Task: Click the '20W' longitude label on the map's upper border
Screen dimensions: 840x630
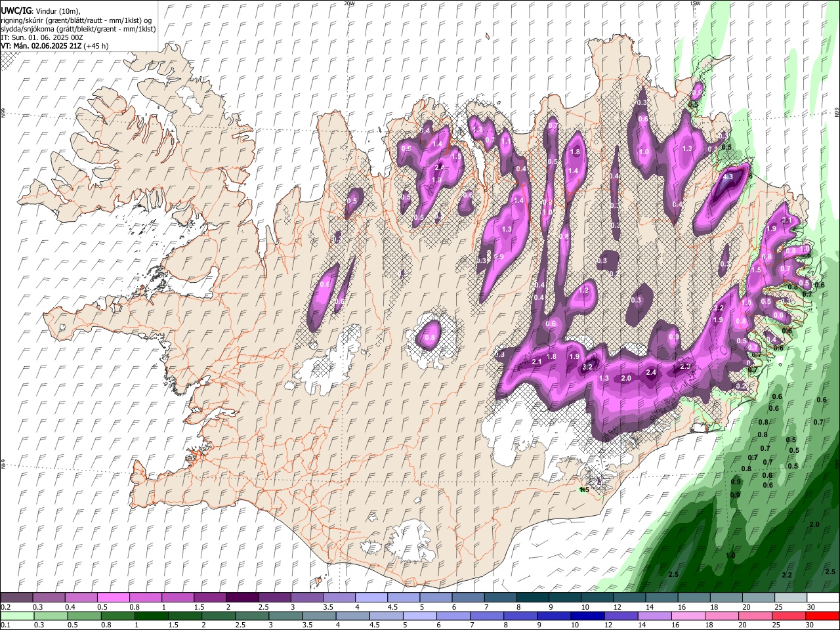Action: point(349,3)
